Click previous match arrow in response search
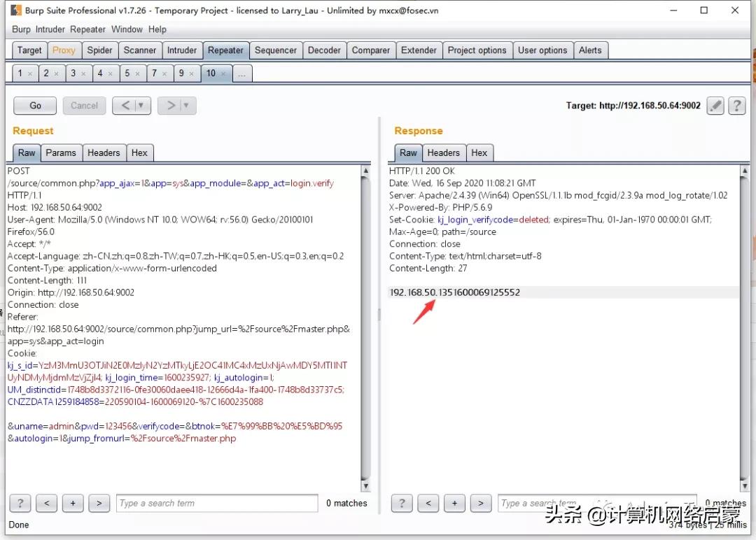The height and width of the screenshot is (540, 756). tap(428, 504)
